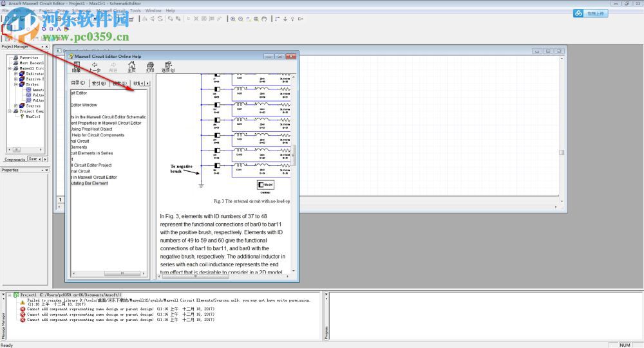Expand the Dedicated Elements tree node

click(x=16, y=74)
